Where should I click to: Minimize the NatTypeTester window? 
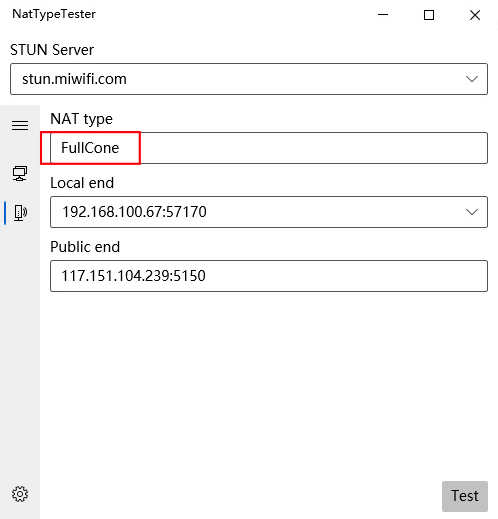383,15
